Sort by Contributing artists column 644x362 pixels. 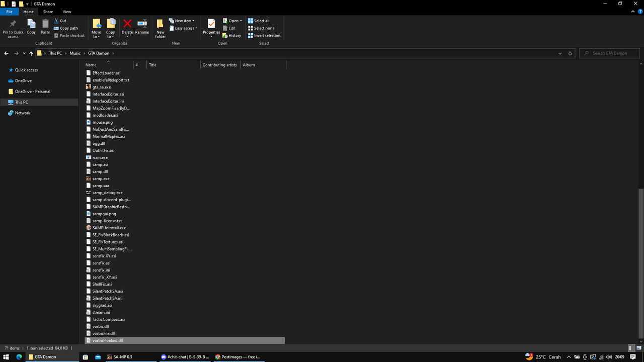click(x=220, y=65)
